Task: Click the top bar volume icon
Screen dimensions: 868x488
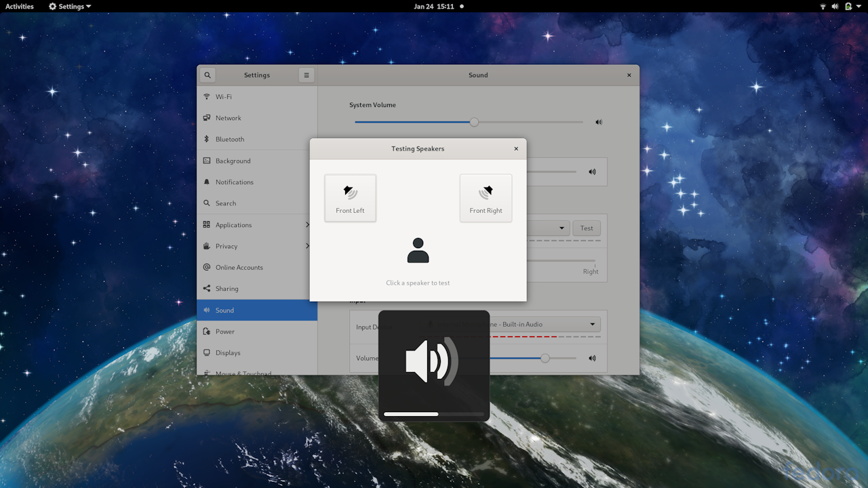Action: tap(835, 6)
